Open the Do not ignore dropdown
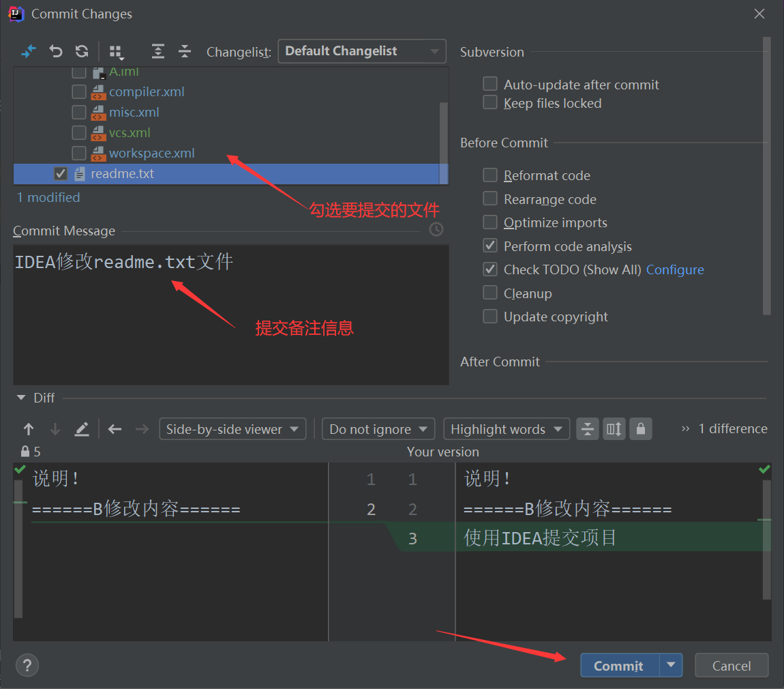 (378, 429)
